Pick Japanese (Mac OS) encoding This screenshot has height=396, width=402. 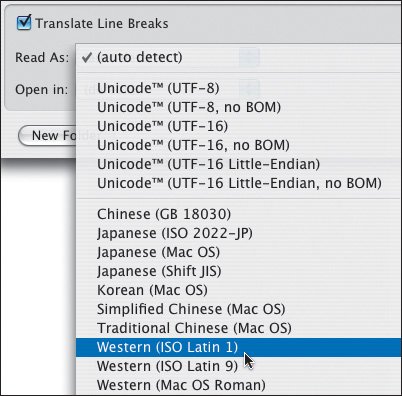click(x=238, y=252)
